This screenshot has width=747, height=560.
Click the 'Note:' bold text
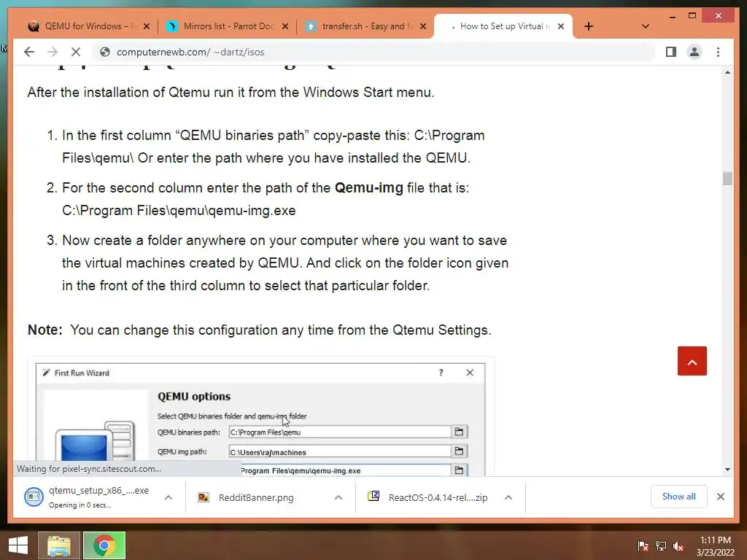[x=45, y=330]
